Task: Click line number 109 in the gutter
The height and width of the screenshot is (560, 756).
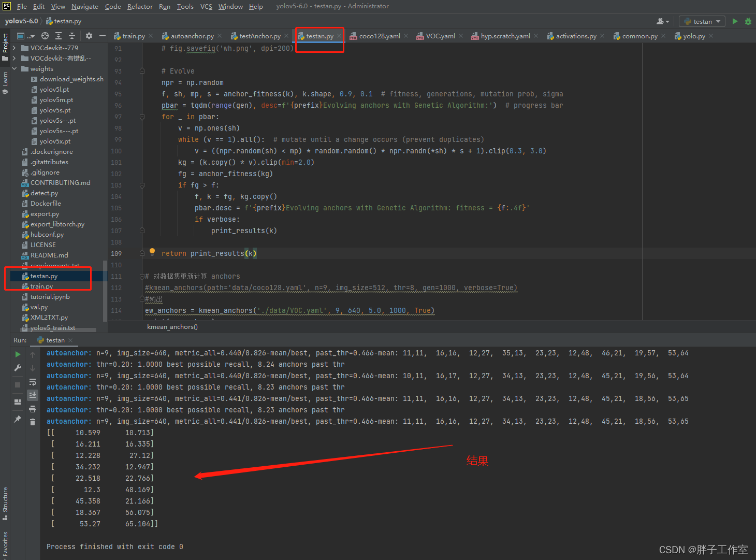Action: (x=116, y=253)
